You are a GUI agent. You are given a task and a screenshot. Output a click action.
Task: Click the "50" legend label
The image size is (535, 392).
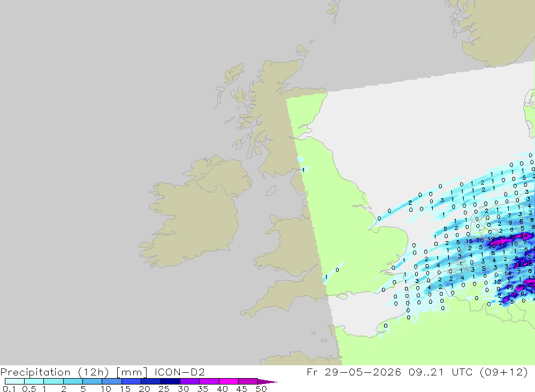click(261, 389)
